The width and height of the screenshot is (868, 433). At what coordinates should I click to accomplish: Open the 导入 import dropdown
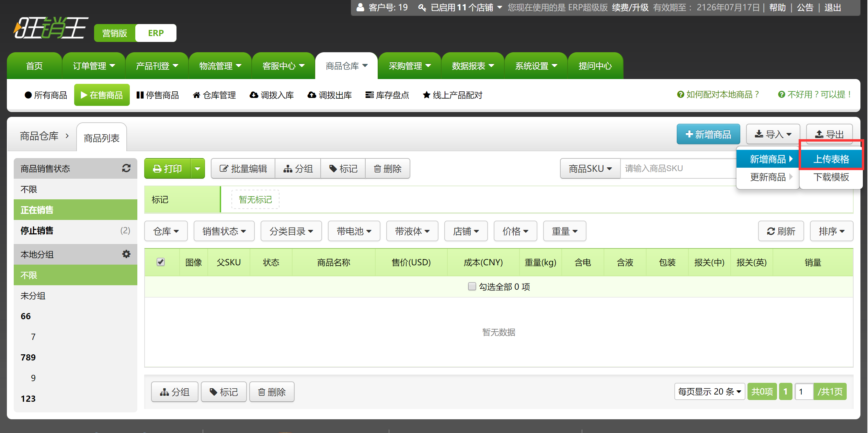(x=773, y=134)
